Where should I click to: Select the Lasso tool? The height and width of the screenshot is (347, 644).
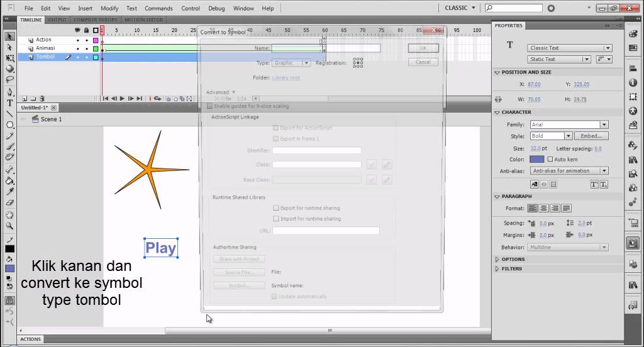[9, 79]
